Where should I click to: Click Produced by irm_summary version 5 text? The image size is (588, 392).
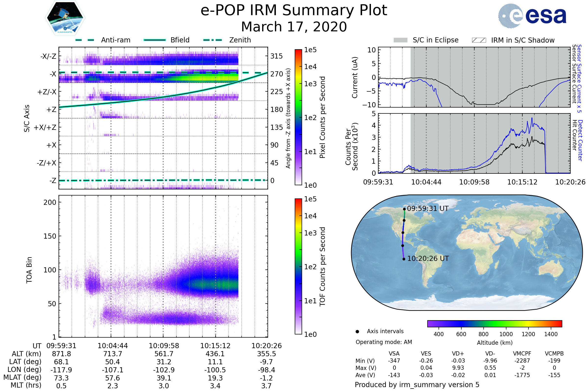[417, 385]
